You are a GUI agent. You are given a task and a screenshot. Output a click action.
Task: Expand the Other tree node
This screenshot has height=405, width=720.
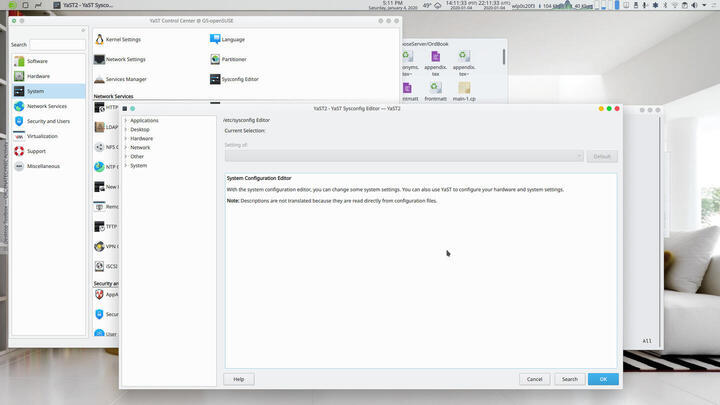pyautogui.click(x=126, y=157)
